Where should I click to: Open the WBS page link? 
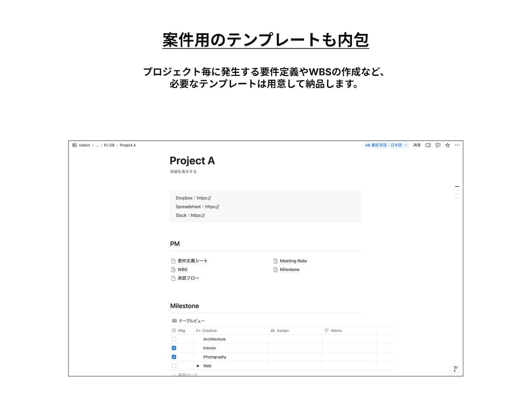point(182,269)
